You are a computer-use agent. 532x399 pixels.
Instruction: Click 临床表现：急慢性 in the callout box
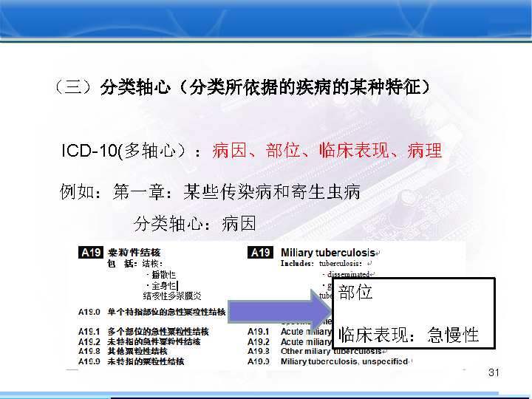[408, 335]
